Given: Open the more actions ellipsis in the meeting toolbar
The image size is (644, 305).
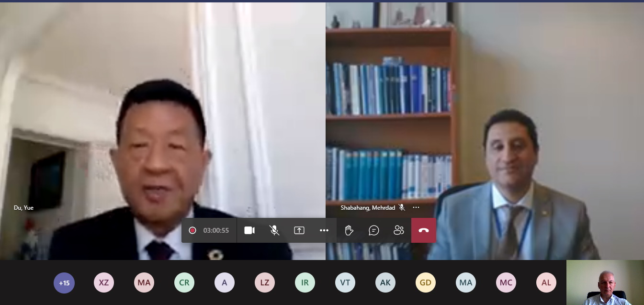Looking at the screenshot, I should (324, 230).
